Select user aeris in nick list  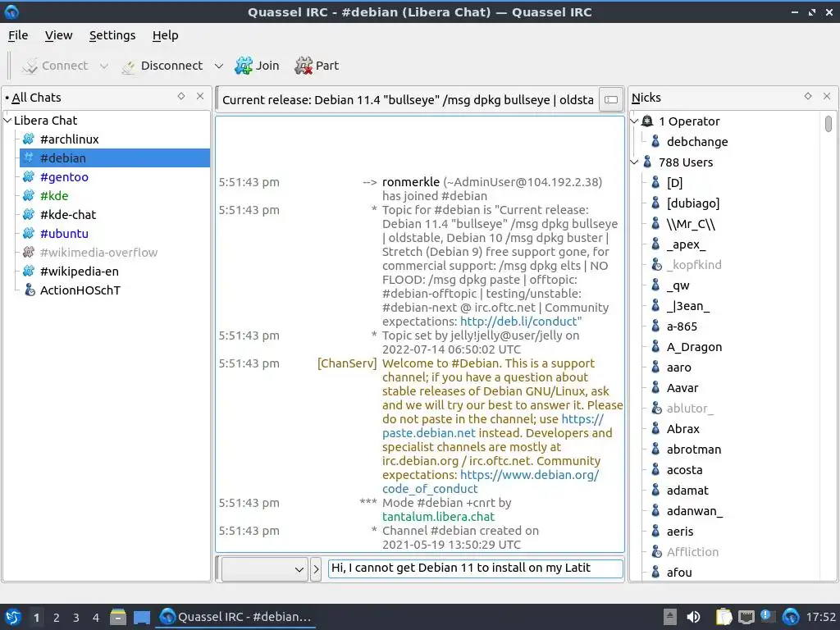(680, 532)
